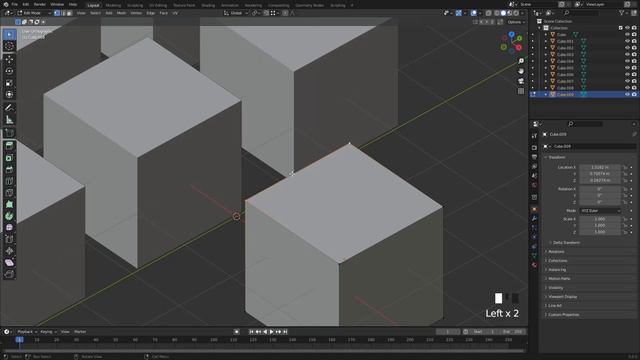Select the Shear tool
The width and height of the screenshot is (640, 360).
coord(9,262)
